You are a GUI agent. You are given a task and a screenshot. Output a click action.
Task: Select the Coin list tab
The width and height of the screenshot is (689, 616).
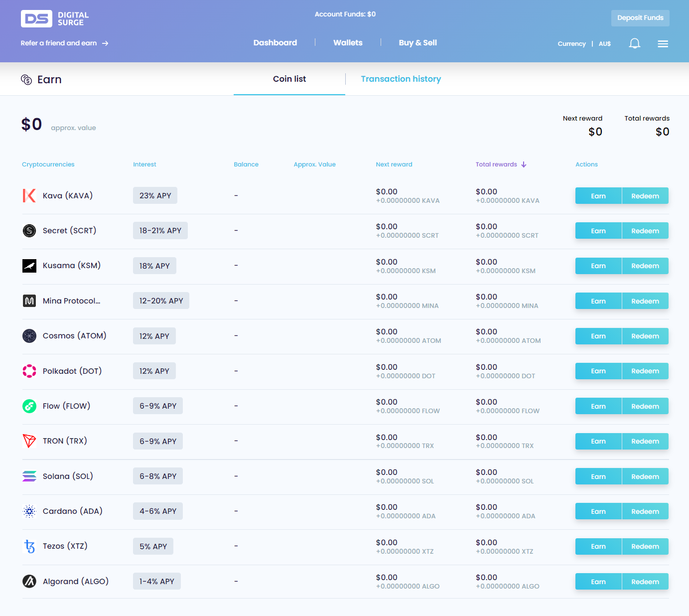[x=289, y=79]
